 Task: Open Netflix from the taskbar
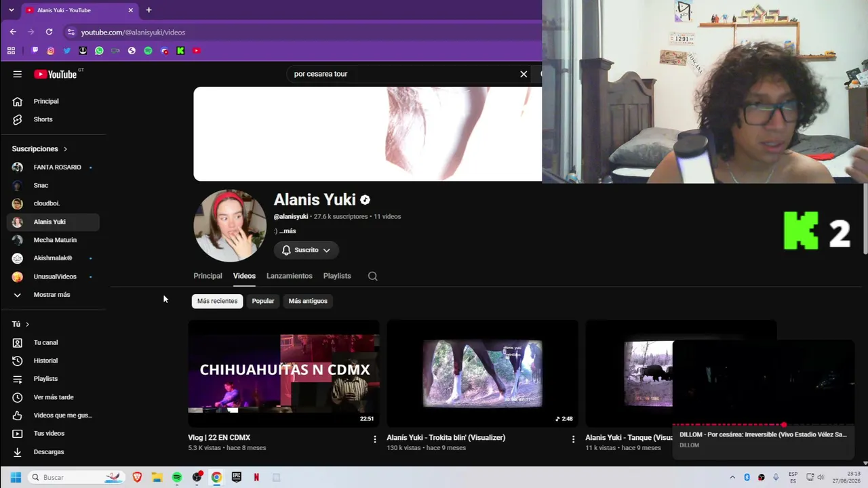click(256, 477)
